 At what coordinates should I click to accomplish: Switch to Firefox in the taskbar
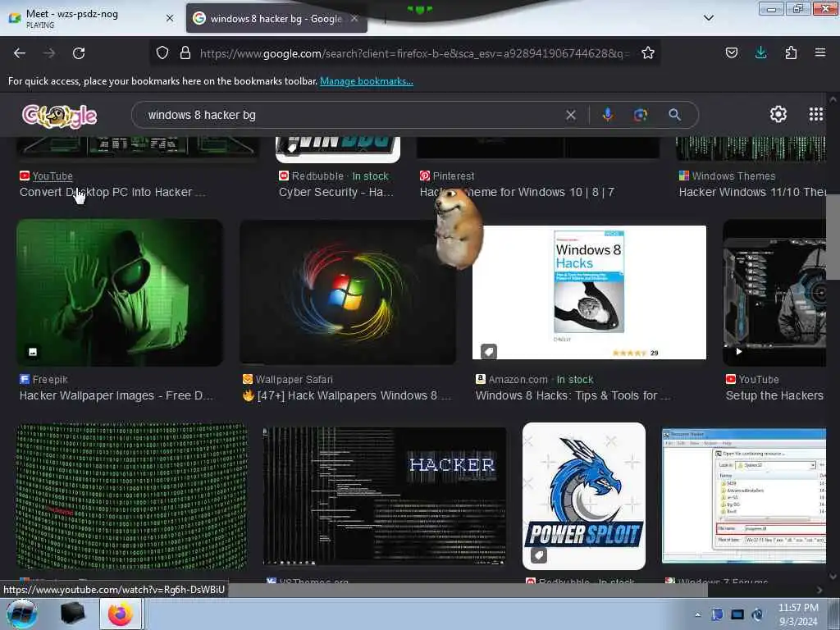point(121,614)
